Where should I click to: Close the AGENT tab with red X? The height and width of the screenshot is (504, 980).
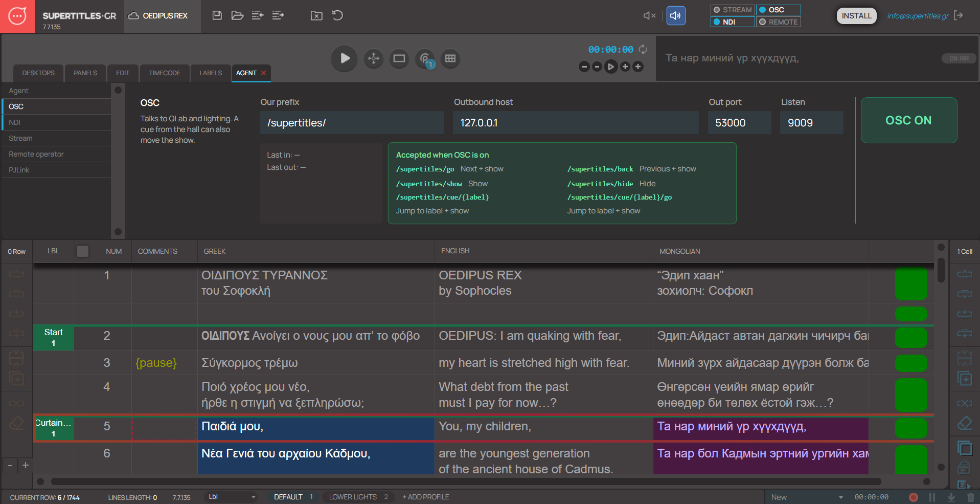tap(264, 73)
